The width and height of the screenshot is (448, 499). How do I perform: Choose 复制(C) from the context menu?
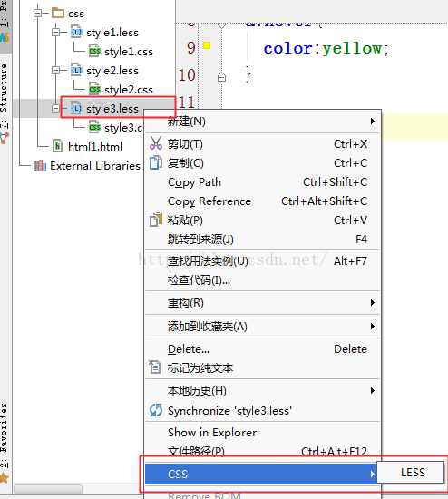tap(262, 163)
